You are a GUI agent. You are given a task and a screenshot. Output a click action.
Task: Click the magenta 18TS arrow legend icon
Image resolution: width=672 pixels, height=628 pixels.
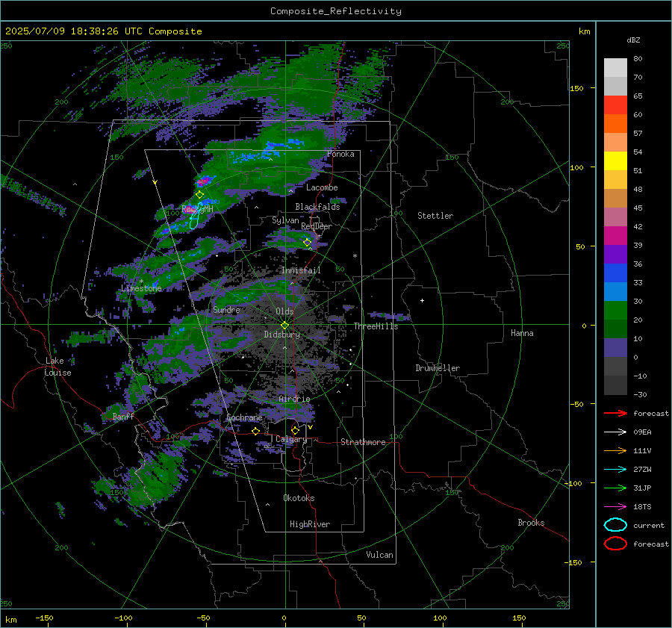click(x=615, y=507)
